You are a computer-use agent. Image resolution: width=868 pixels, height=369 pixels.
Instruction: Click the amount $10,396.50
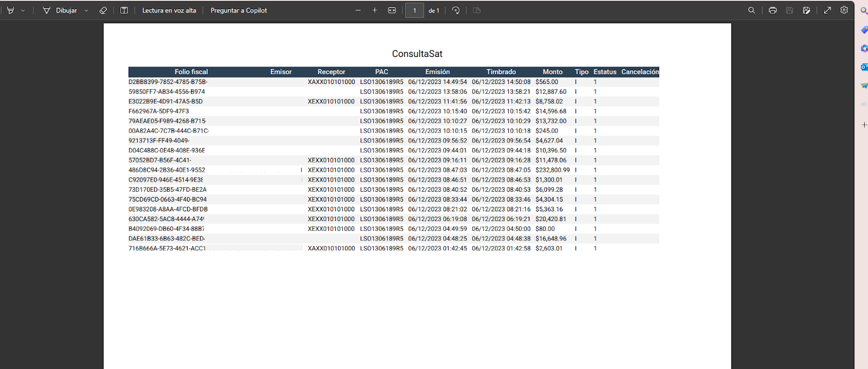pos(551,151)
